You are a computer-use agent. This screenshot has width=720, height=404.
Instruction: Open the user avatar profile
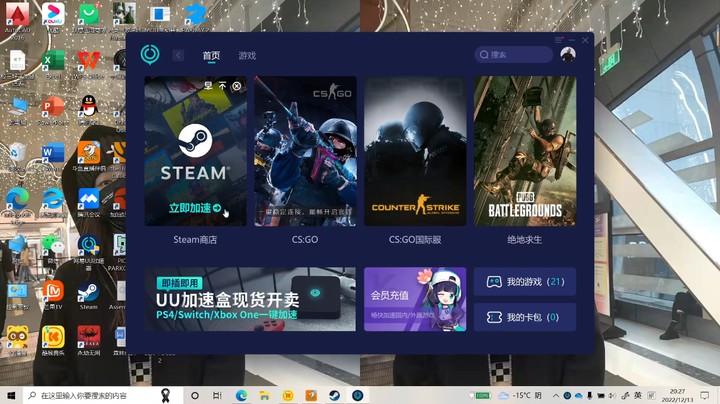coord(568,54)
